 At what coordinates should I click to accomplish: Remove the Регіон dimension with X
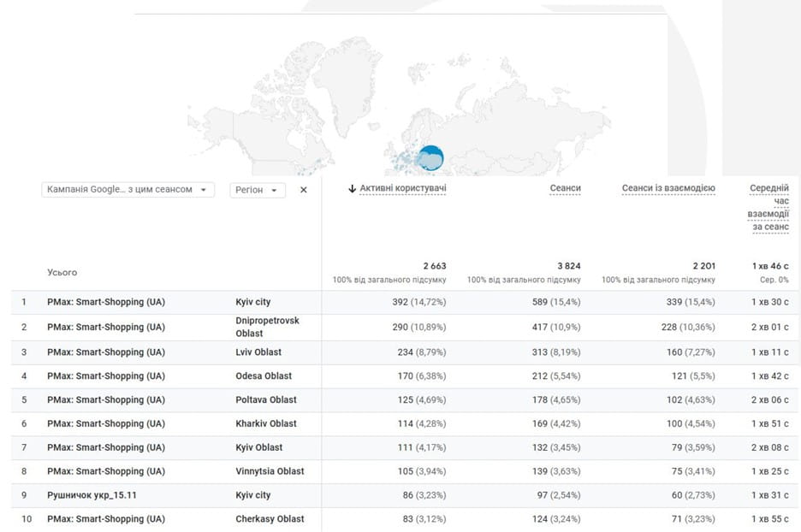pos(304,190)
